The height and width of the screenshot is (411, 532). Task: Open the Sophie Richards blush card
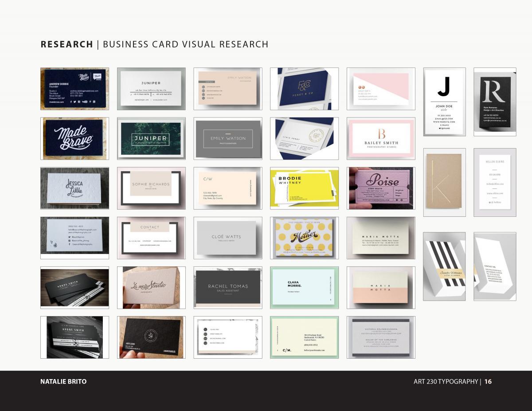coord(151,188)
